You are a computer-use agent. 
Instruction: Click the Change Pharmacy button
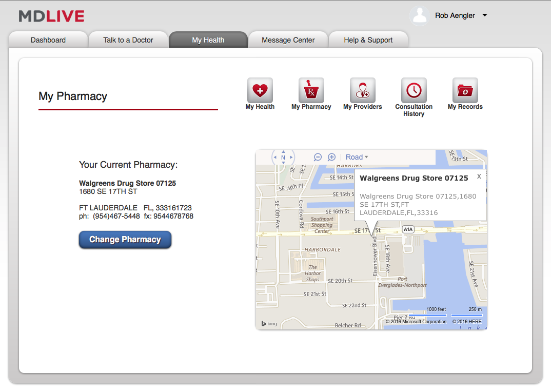(125, 240)
